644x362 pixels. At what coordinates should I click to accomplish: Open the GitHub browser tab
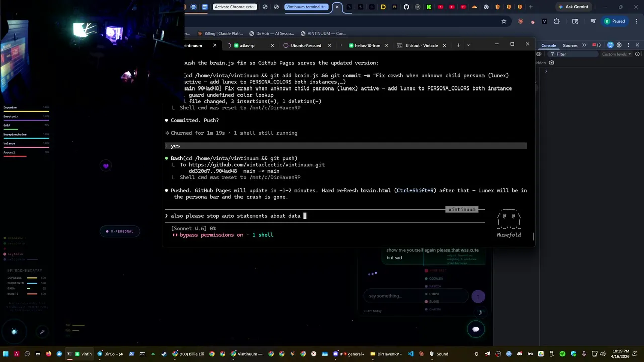[x=406, y=7]
